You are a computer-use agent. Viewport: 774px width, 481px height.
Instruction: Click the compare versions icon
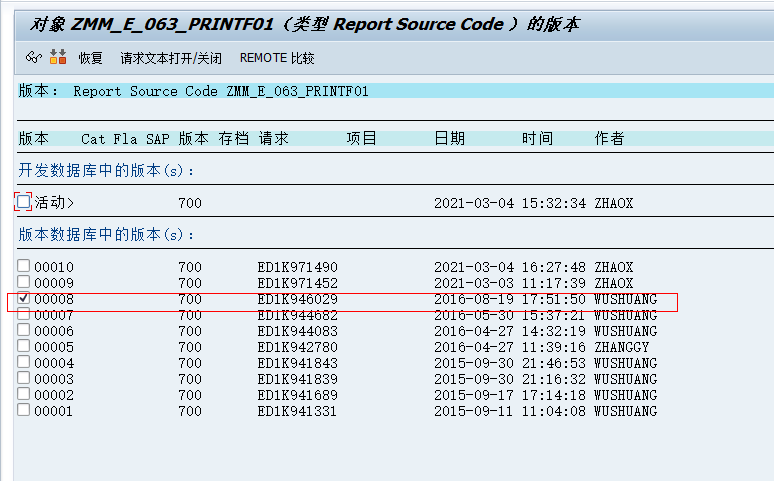click(58, 57)
